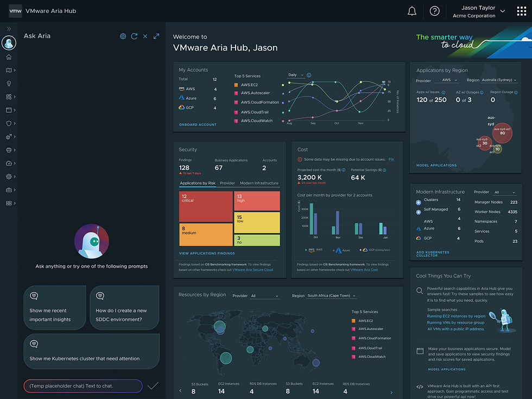Open the Australia (Sydney) region dropdown

coord(499,80)
